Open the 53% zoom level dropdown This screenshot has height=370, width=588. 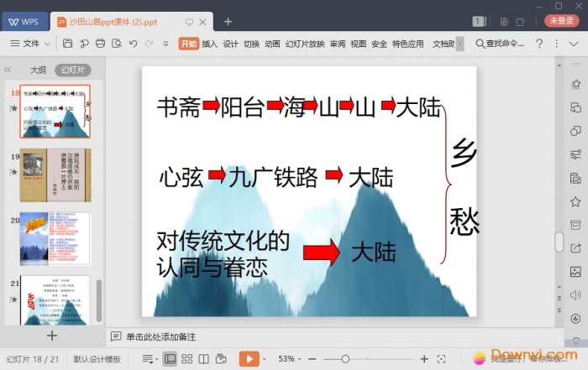pos(289,359)
